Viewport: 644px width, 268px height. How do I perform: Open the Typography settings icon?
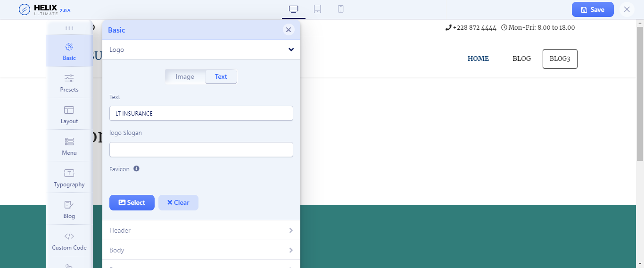click(69, 173)
